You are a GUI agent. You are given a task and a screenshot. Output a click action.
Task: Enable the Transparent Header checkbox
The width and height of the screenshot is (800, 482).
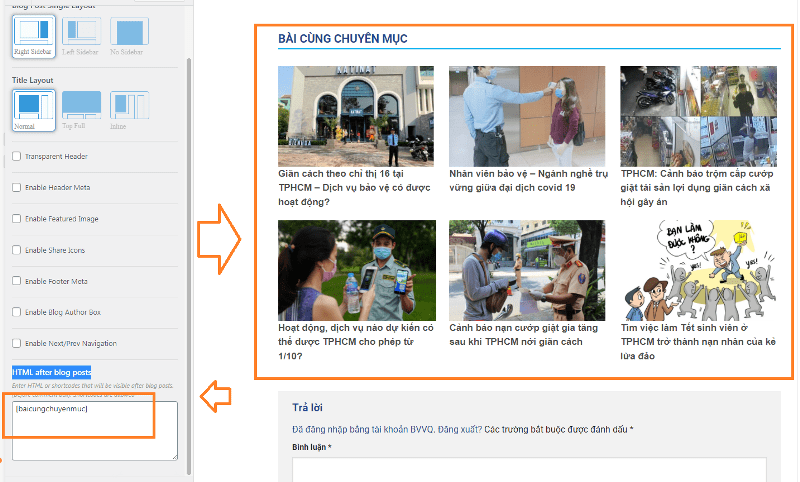coord(16,156)
